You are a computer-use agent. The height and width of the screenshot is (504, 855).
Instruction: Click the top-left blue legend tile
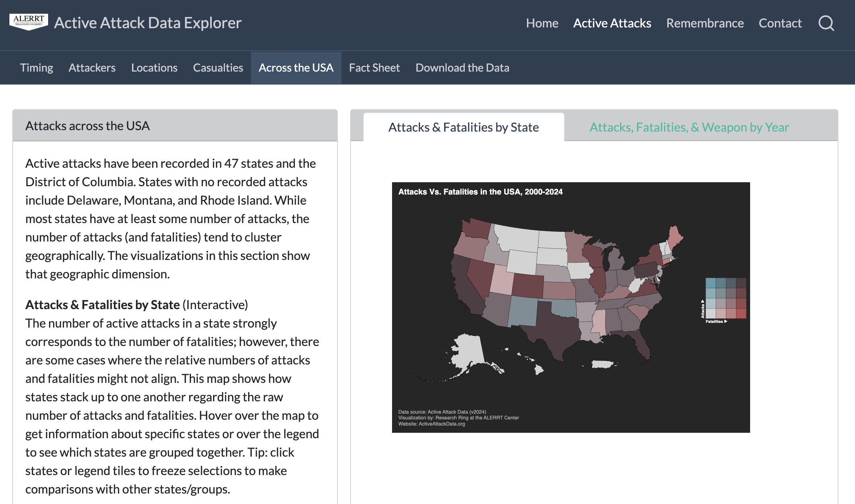click(x=711, y=283)
